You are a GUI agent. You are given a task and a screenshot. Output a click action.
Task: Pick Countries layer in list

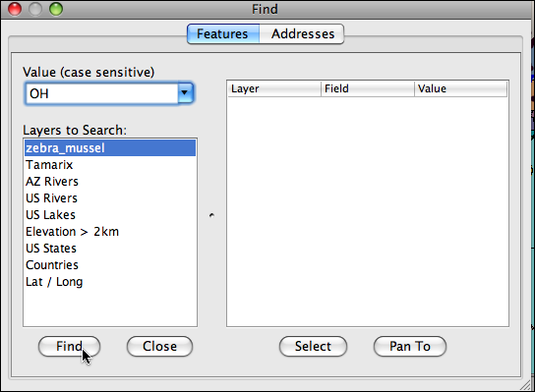tap(110, 265)
